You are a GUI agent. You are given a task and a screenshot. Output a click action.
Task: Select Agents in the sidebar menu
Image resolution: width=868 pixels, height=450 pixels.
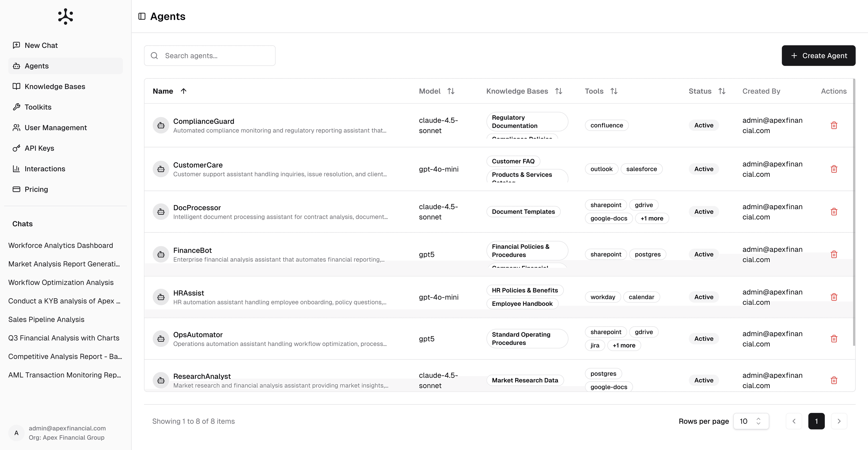click(x=65, y=66)
